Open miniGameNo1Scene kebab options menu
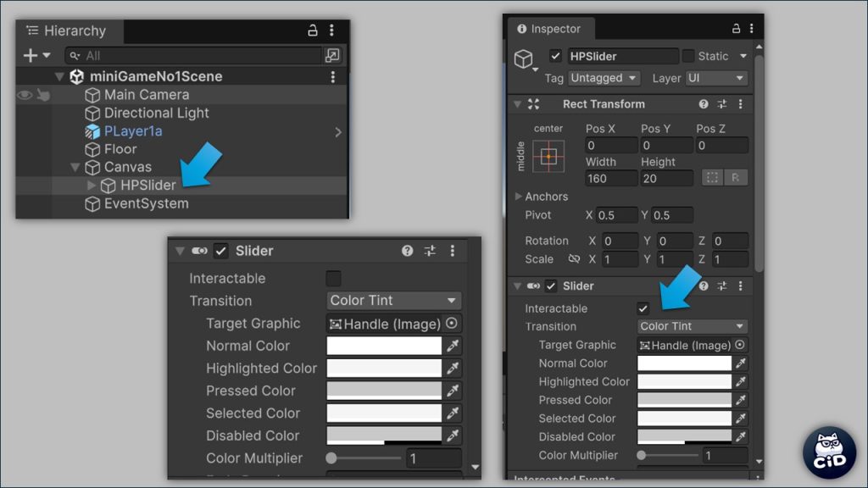Image resolution: width=868 pixels, height=488 pixels. pyautogui.click(x=332, y=76)
